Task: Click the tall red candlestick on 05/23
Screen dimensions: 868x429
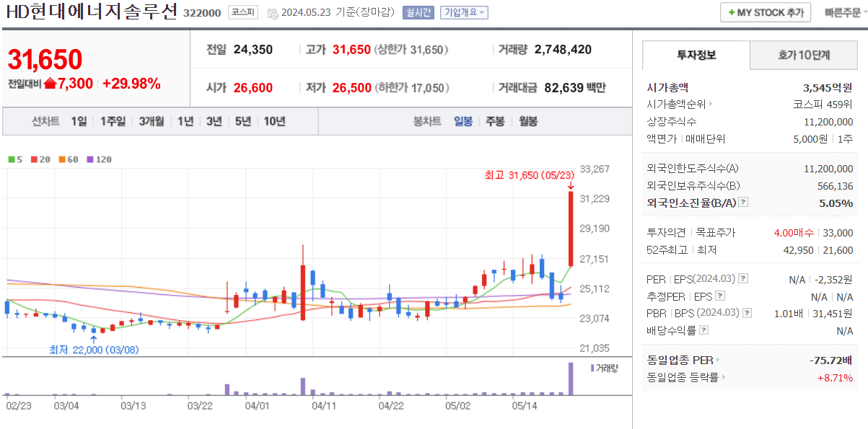Action: tap(571, 229)
